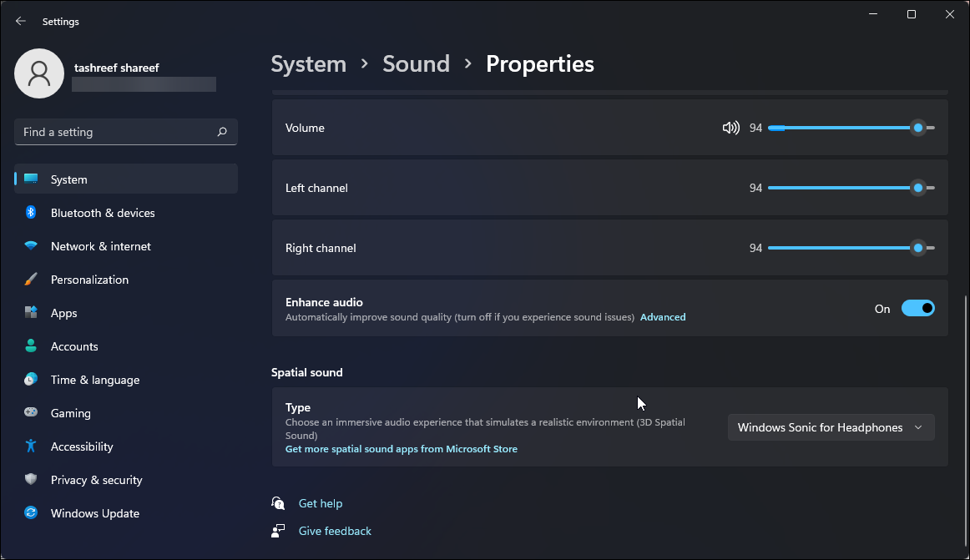Select Time & language in sidebar
Image resolution: width=970 pixels, height=560 pixels.
(94, 380)
